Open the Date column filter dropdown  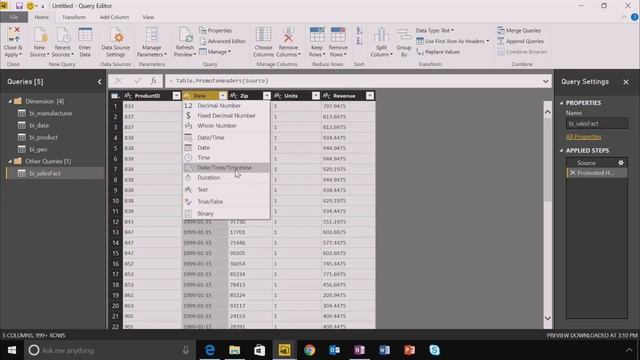(223, 96)
